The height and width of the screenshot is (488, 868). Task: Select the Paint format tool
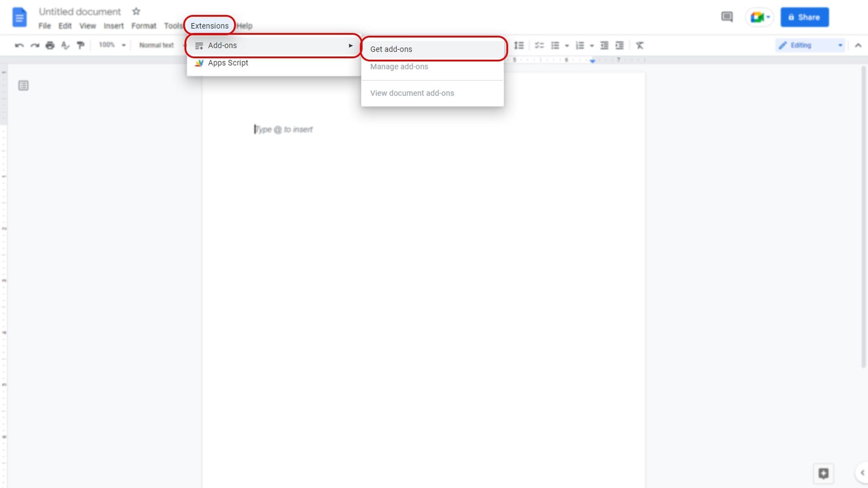[81, 45]
